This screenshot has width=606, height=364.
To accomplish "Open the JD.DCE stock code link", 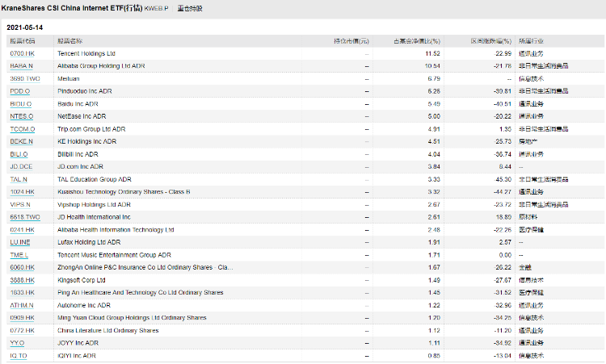I will (21, 166).
